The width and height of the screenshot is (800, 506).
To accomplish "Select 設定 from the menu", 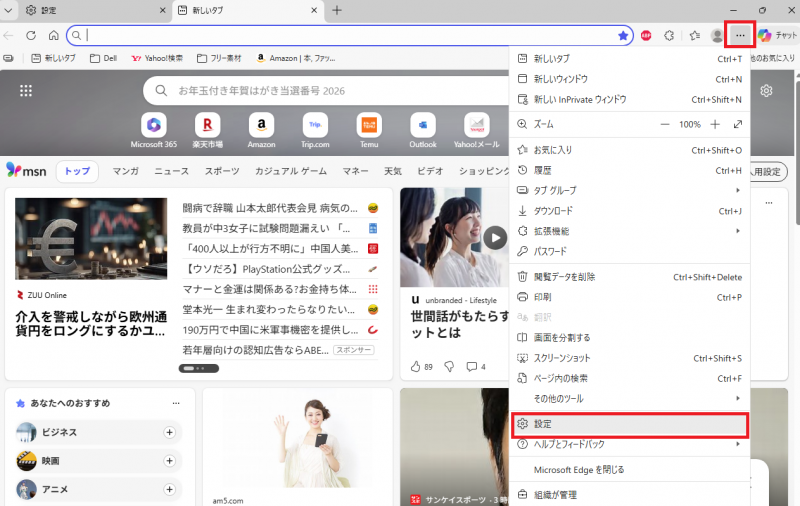I will [630, 424].
